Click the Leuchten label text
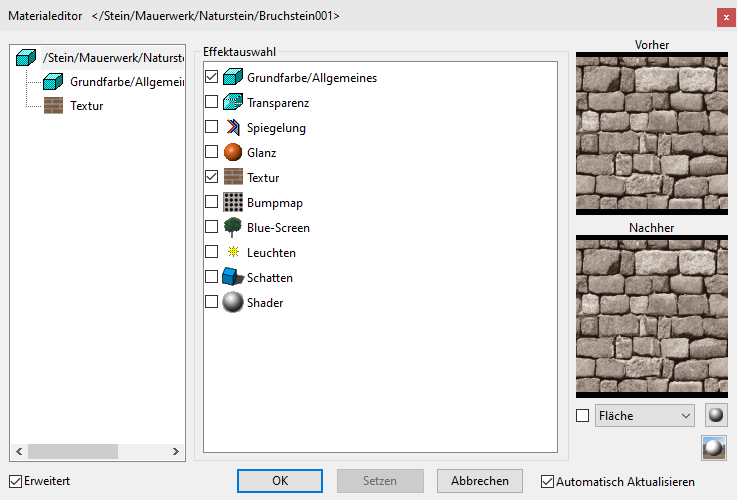This screenshot has width=737, height=500. [271, 253]
